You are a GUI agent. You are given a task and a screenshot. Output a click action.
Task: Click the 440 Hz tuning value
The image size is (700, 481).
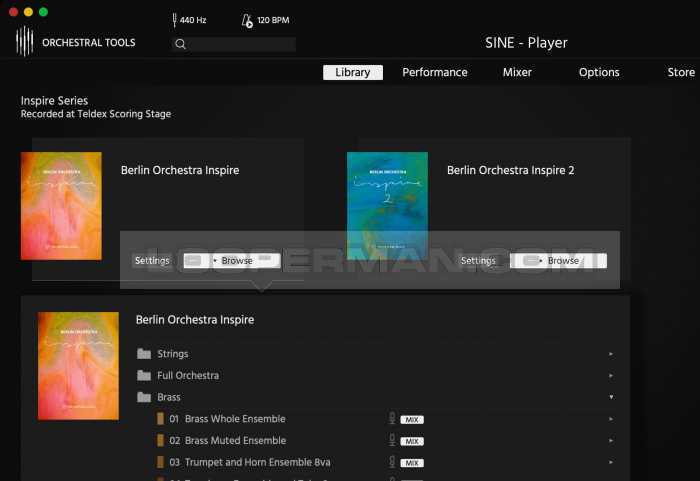click(193, 20)
